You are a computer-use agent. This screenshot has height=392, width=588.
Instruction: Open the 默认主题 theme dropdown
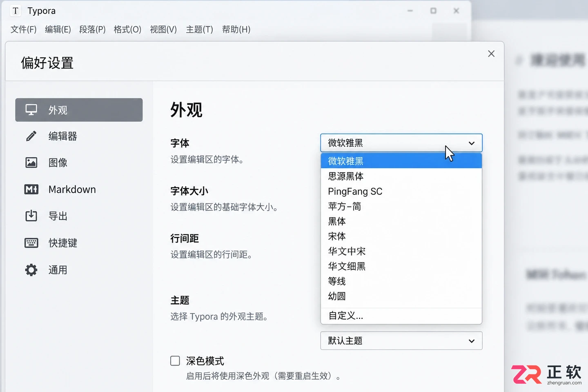pos(401,341)
